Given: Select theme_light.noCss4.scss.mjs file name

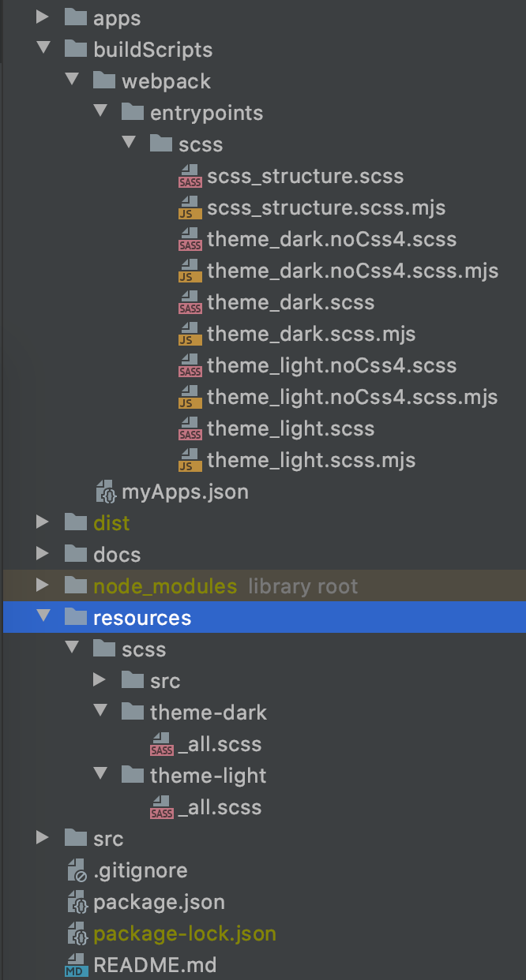Looking at the screenshot, I should pyautogui.click(x=352, y=397).
